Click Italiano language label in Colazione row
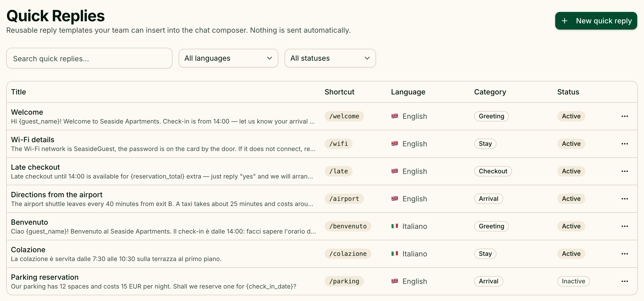Viewport: 644px width, 301px height. (415, 254)
